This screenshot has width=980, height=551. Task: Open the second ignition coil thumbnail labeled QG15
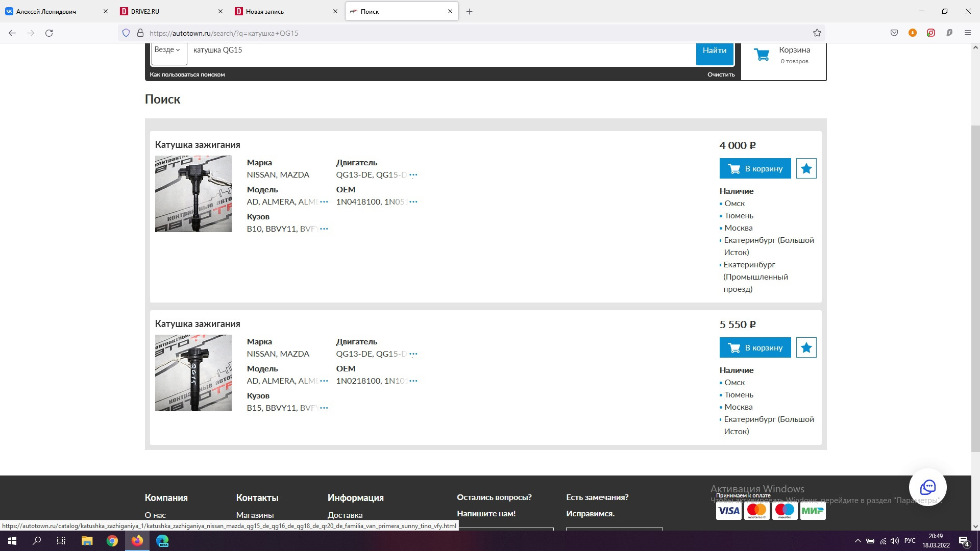(193, 373)
